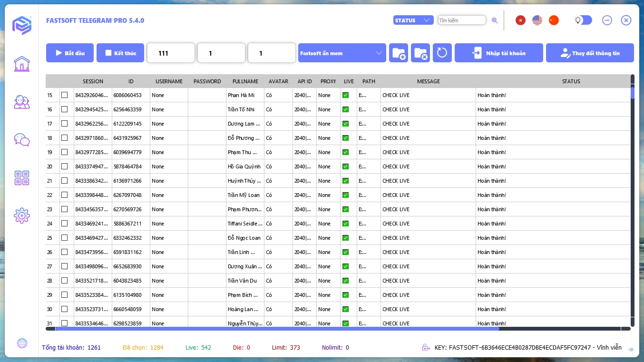This screenshot has height=362, width=644.
Task: Expand the Fastsoft ẩn mem dropdown
Action: [x=342, y=53]
